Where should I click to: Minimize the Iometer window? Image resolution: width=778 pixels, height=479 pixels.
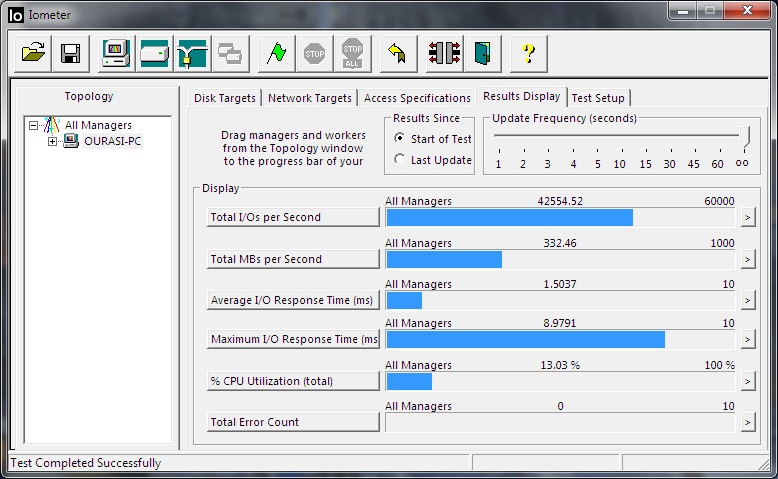[x=683, y=11]
